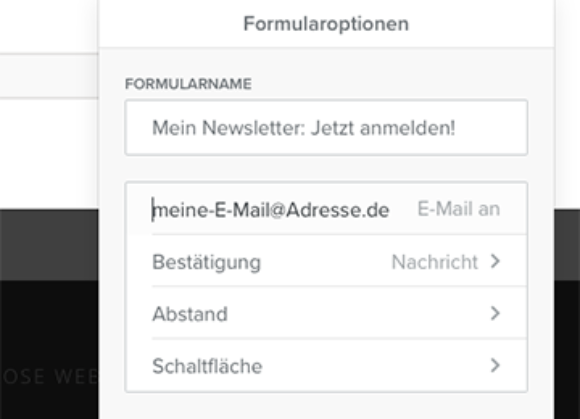
Task: Click empty panel area above FORMULARNAME label
Action: click(326, 62)
